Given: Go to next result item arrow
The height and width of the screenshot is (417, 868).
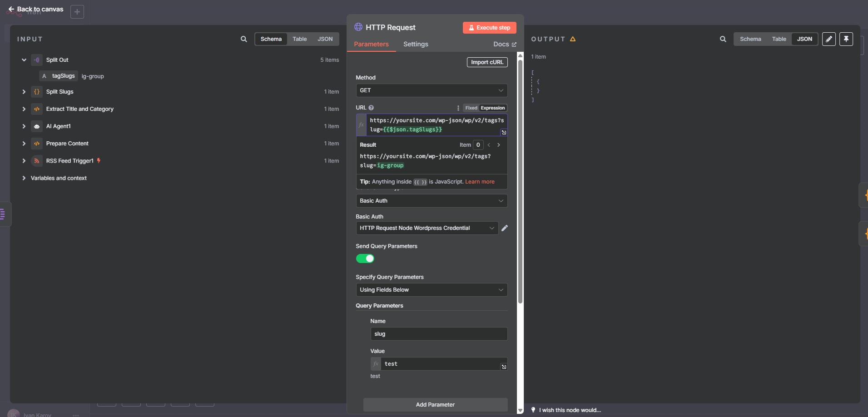Looking at the screenshot, I should (x=499, y=145).
